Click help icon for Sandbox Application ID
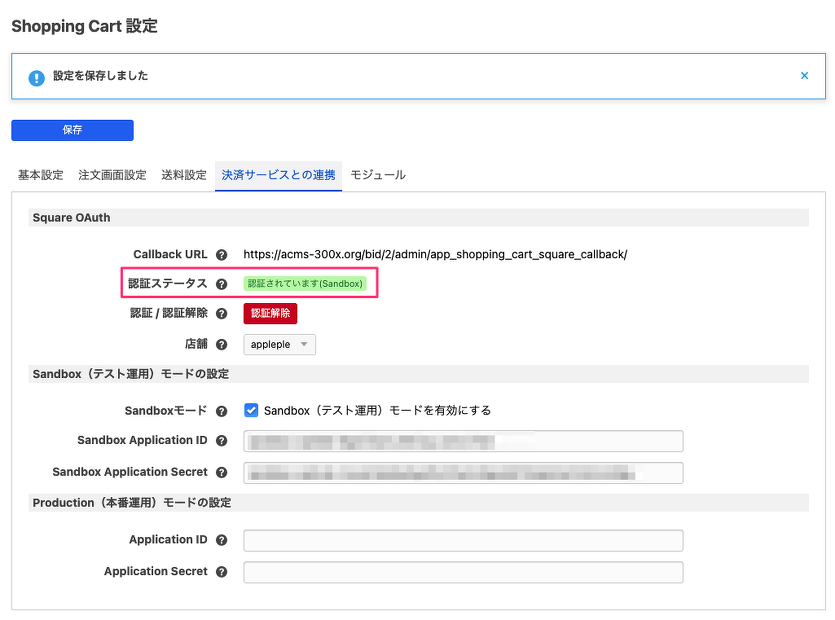 click(x=221, y=440)
